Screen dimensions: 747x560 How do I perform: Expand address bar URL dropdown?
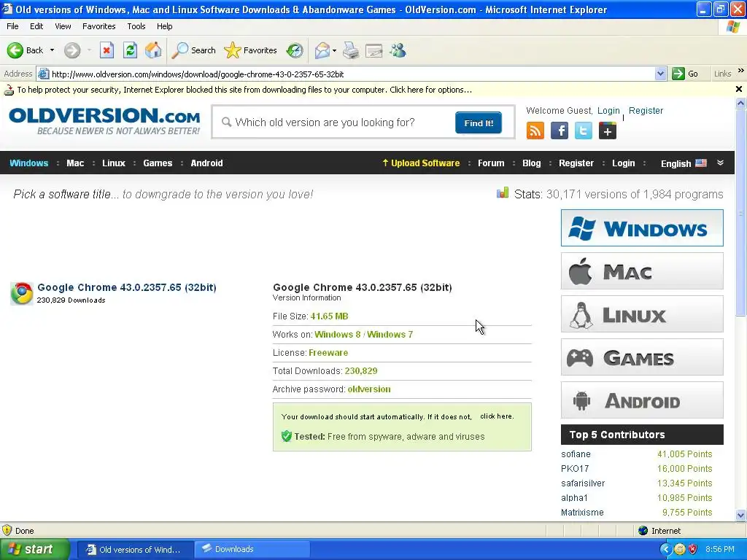tap(660, 74)
